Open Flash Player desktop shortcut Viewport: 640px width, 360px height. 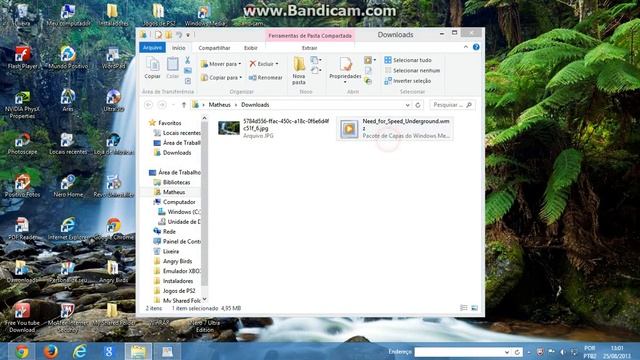[23, 58]
